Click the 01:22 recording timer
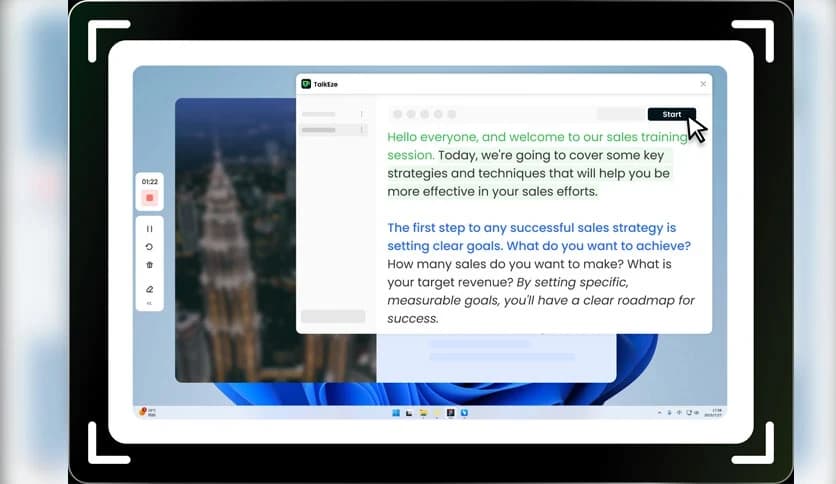Viewport: 836px width, 484px height. (x=149, y=181)
